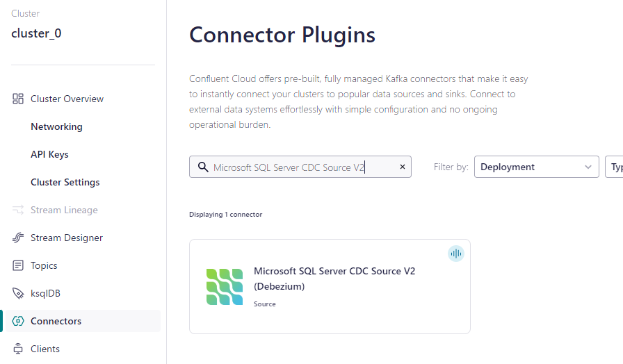Click inside the connector search field

click(300, 167)
